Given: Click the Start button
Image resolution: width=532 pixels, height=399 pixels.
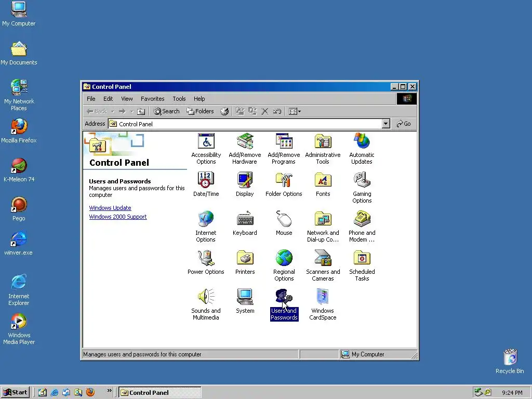Looking at the screenshot, I should tap(15, 392).
